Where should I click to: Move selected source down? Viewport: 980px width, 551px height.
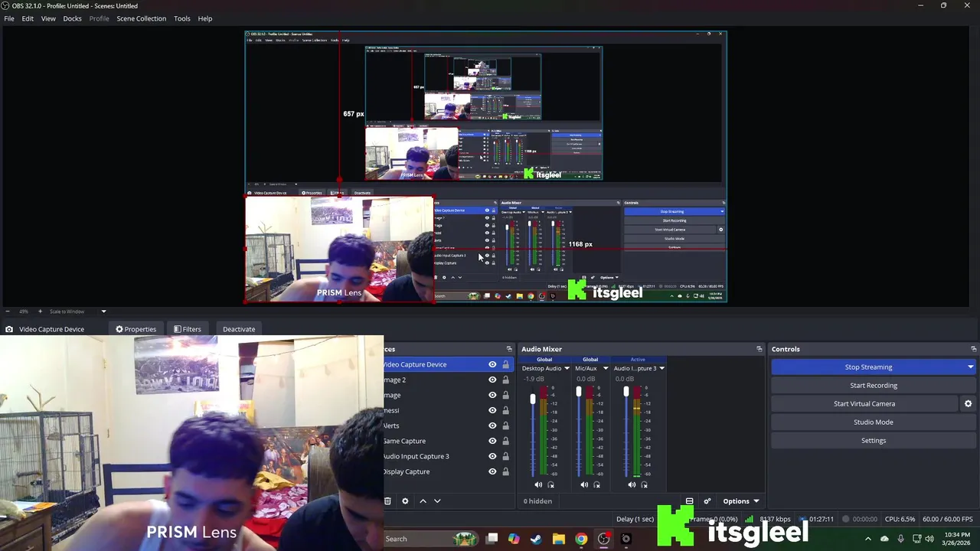click(x=437, y=501)
